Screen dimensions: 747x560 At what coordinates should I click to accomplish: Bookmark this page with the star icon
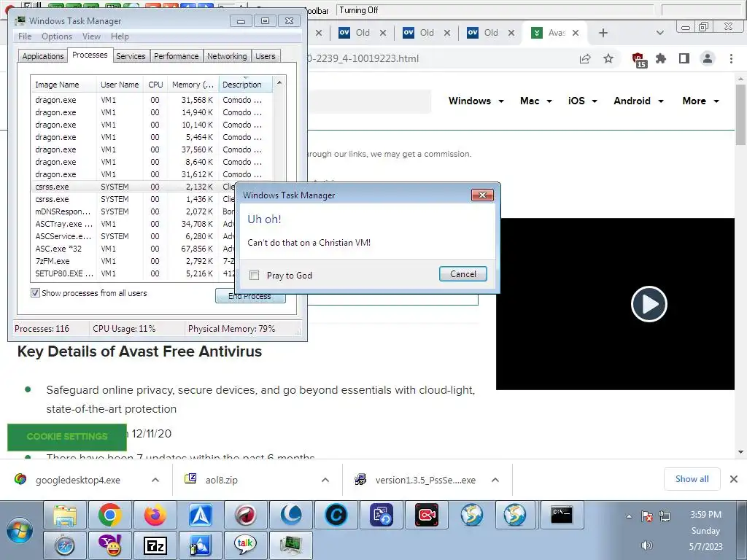[608, 58]
